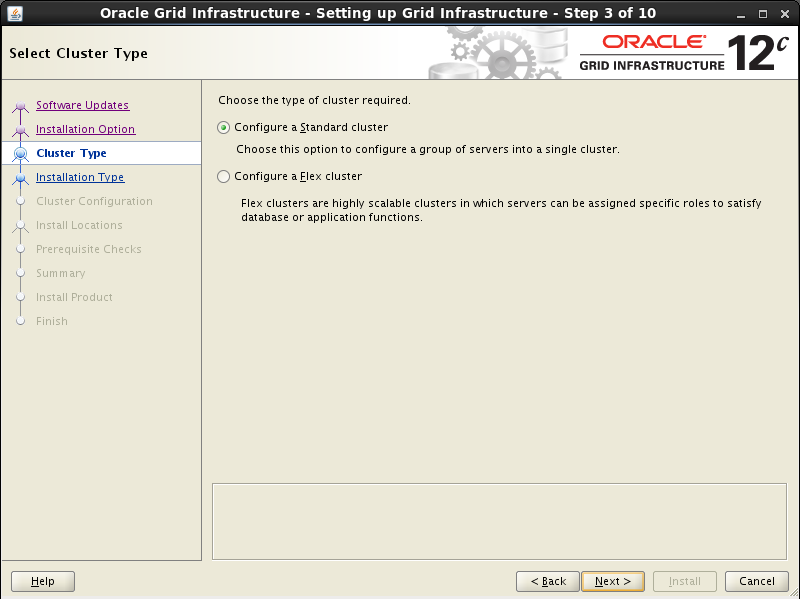Click the Installation Option step marker icon

tap(21, 130)
